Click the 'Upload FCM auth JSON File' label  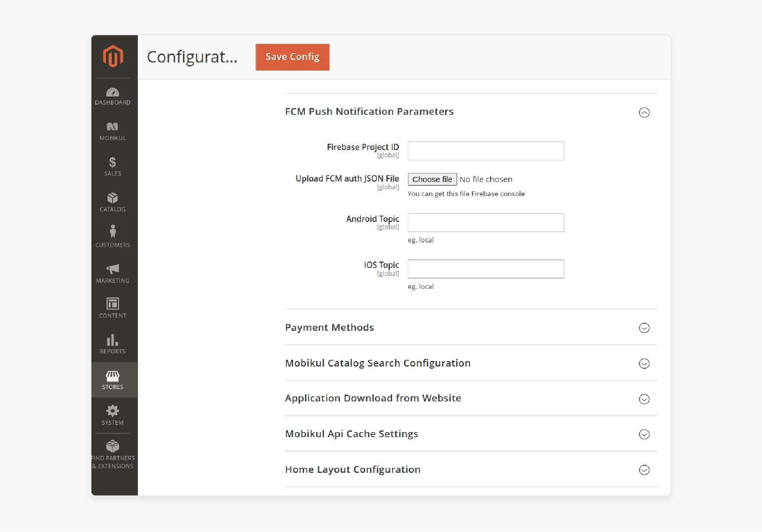[347, 179]
